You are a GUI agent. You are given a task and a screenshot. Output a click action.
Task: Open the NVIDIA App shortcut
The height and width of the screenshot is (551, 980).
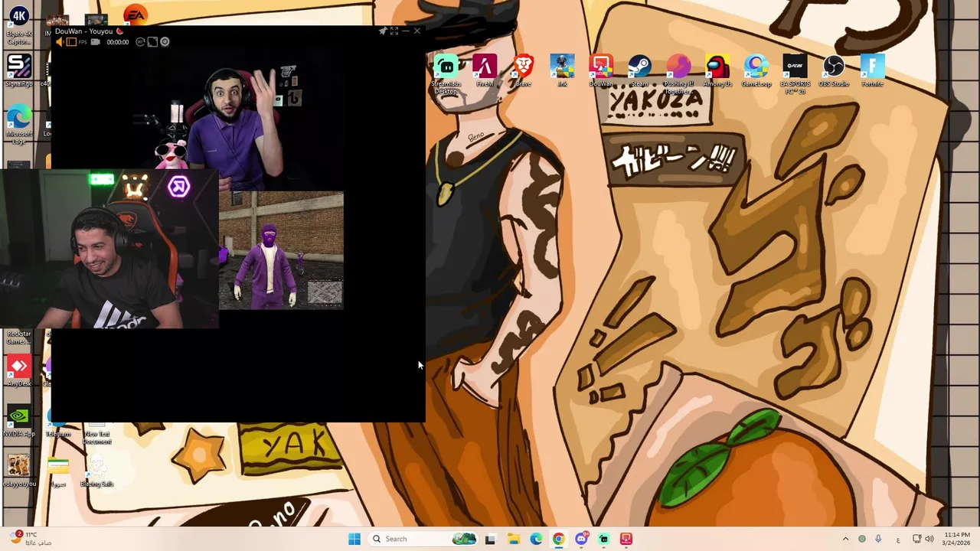(x=19, y=421)
